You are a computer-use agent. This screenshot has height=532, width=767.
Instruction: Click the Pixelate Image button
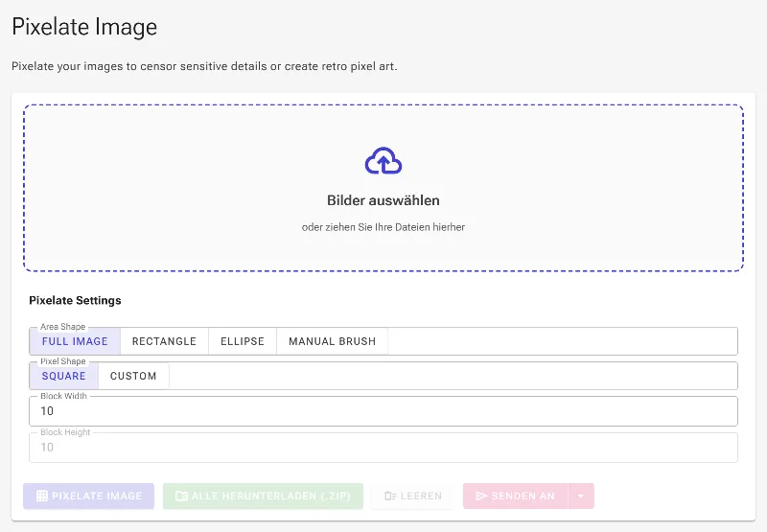[88, 496]
